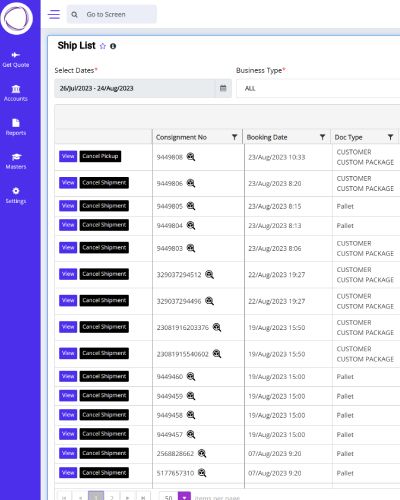Focus the Go to Screen search field
Viewport: 400px width, 500px height.
[111, 14]
